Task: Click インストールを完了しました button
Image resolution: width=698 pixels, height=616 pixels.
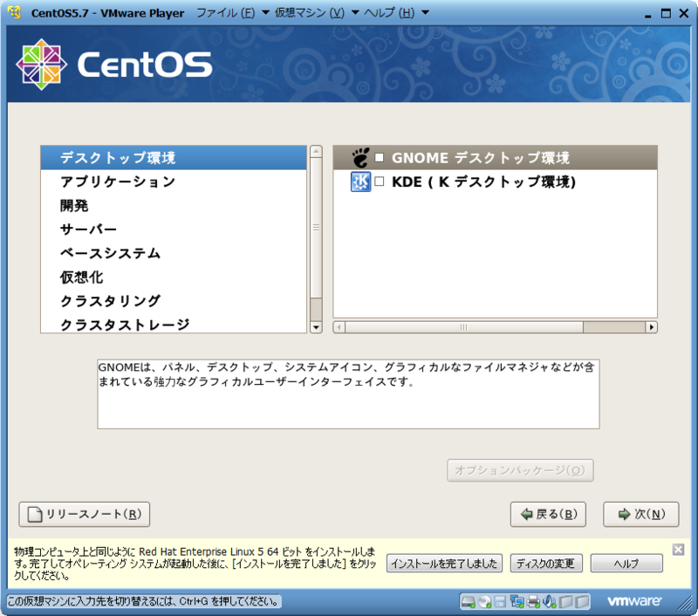Action: tap(444, 564)
